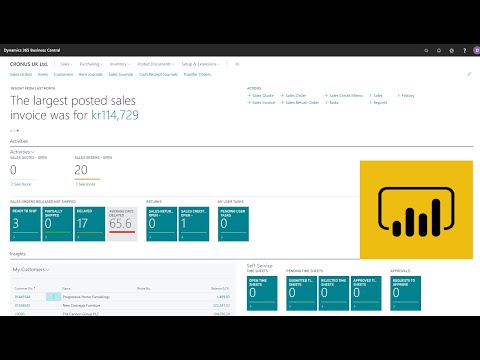This screenshot has width=480, height=360.
Task: Expand the Setup & Extensions dropdown
Action: (x=200, y=64)
